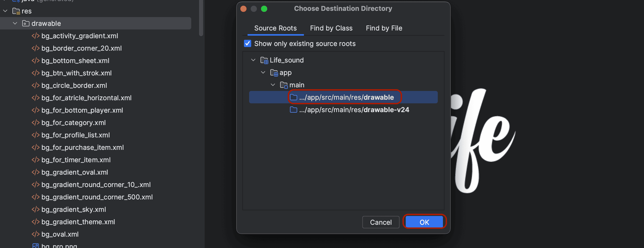
Task: Click XML icon beside bg_oval.xml
Action: tap(35, 234)
